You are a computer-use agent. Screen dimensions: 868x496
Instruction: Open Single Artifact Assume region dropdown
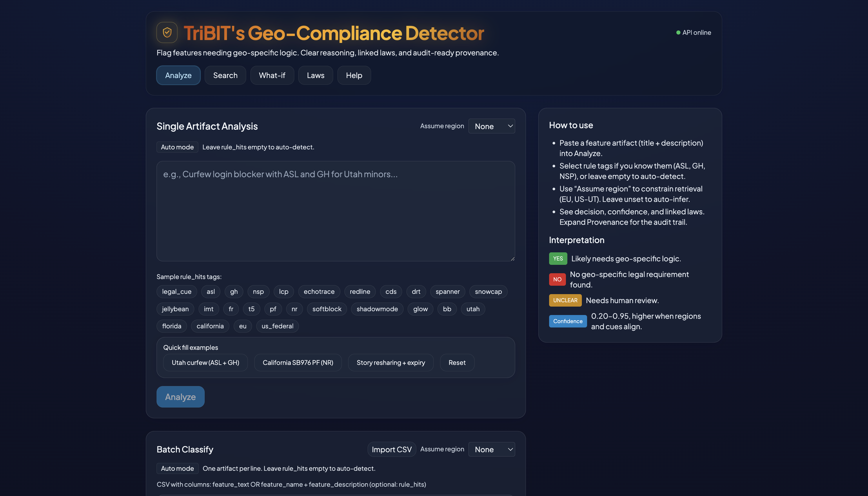coord(491,126)
